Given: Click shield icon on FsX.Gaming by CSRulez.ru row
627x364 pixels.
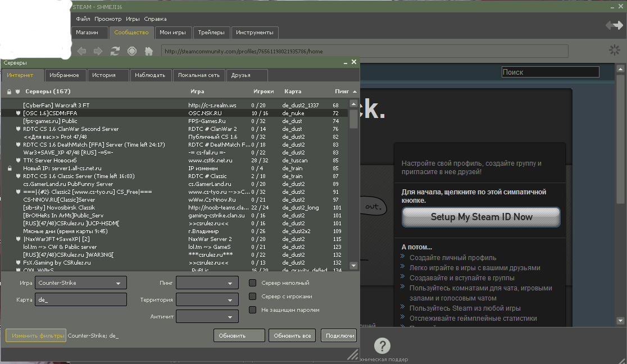Looking at the screenshot, I should (x=18, y=263).
